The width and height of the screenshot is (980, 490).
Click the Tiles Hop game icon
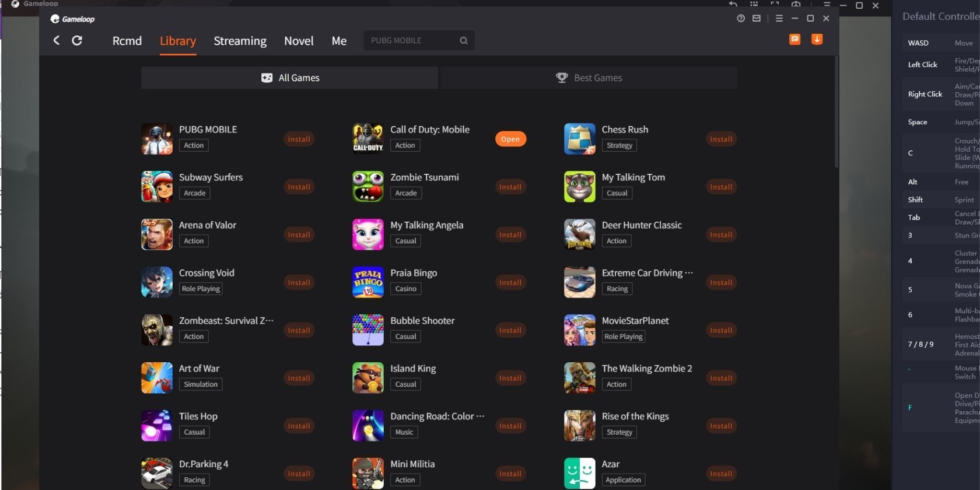[157, 426]
